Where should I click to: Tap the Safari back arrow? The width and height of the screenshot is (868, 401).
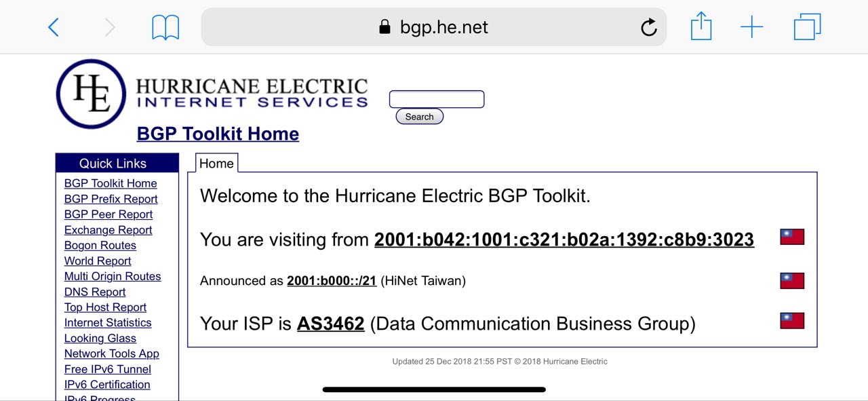point(54,27)
